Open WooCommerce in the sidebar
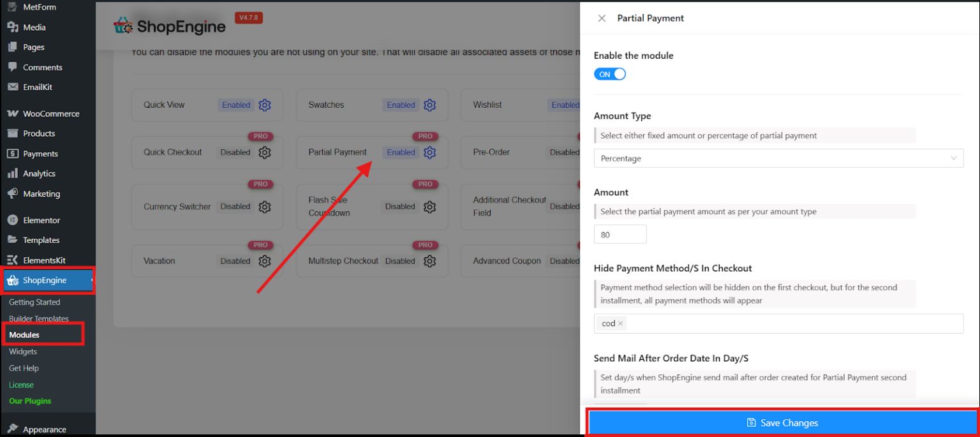The image size is (980, 437). click(51, 114)
